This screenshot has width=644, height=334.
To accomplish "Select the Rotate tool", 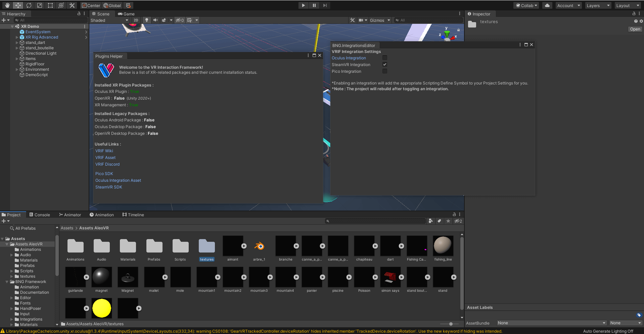I will pyautogui.click(x=29, y=5).
